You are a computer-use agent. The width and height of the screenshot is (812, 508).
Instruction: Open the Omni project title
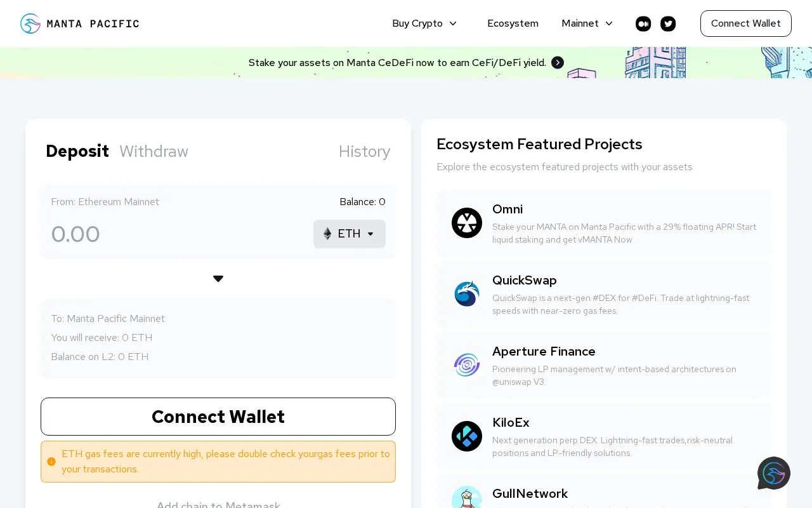click(507, 209)
